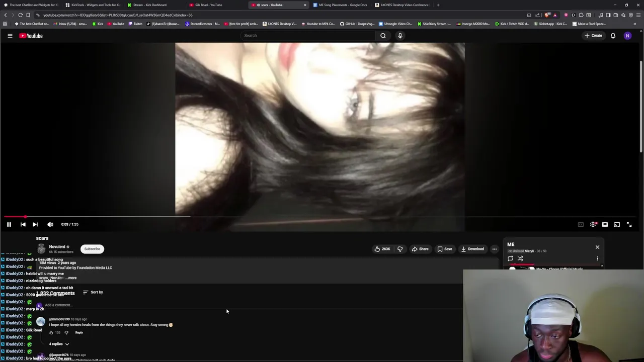Dislike the scars video
Image resolution: width=644 pixels, height=362 pixels.
400,249
